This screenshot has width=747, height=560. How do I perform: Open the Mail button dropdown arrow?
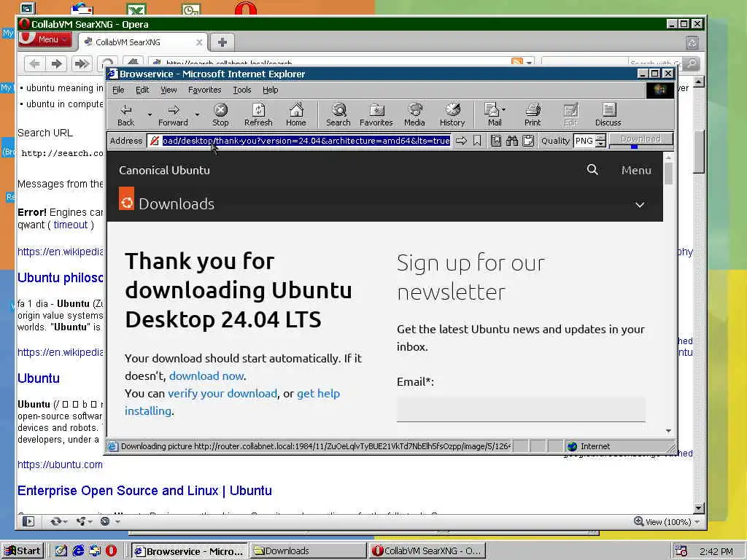click(x=503, y=109)
